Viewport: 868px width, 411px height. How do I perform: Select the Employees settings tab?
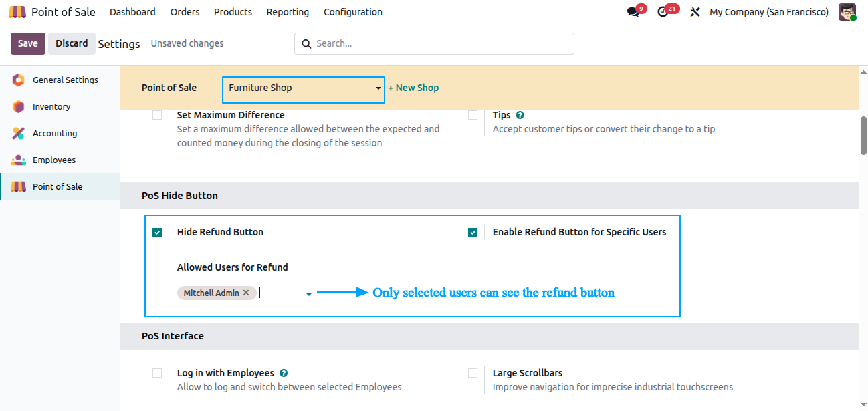[60, 160]
